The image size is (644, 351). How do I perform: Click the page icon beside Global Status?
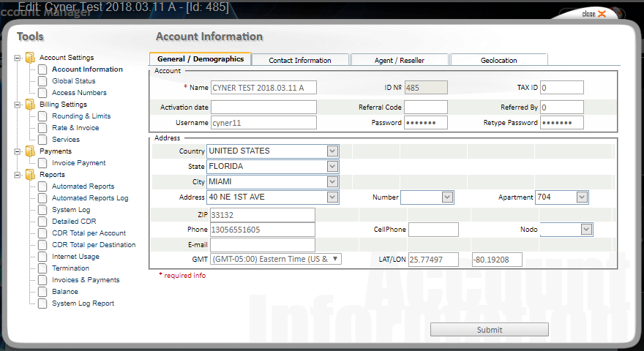click(42, 81)
